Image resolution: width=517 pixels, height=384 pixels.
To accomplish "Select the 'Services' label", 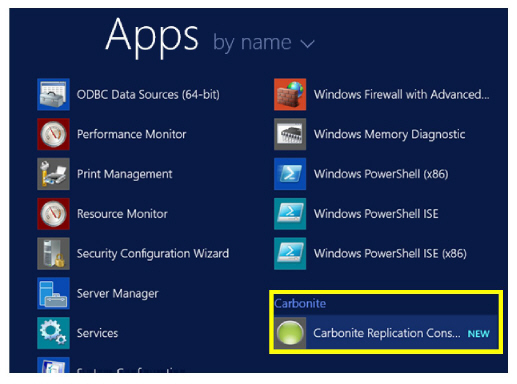I will coord(97,333).
